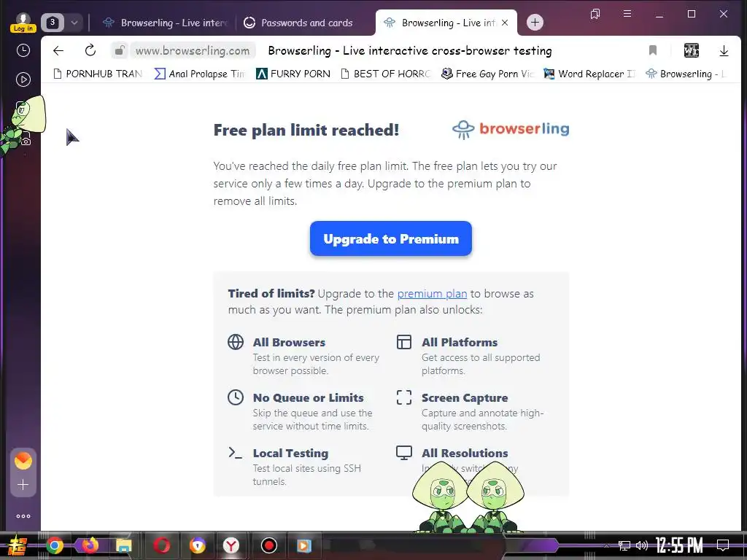Screen dimensions: 747x560
Task: Click the 'All Browsers' feature title
Action: point(289,343)
